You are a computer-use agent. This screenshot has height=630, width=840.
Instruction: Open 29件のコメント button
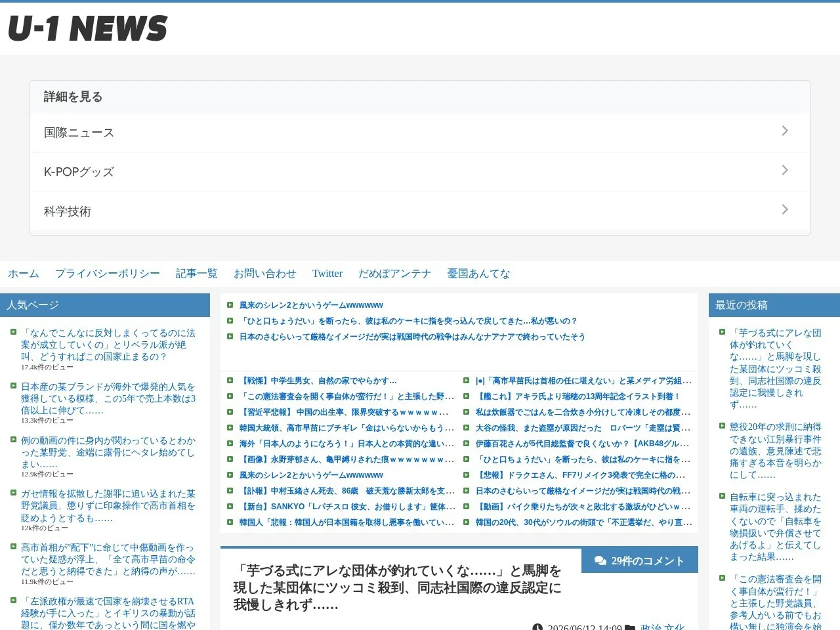640,560
